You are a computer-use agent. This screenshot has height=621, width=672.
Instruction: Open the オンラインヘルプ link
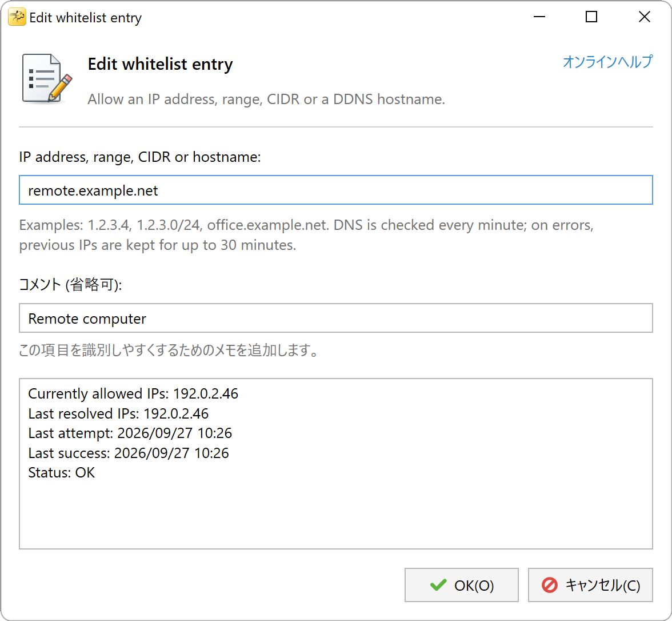coord(607,62)
